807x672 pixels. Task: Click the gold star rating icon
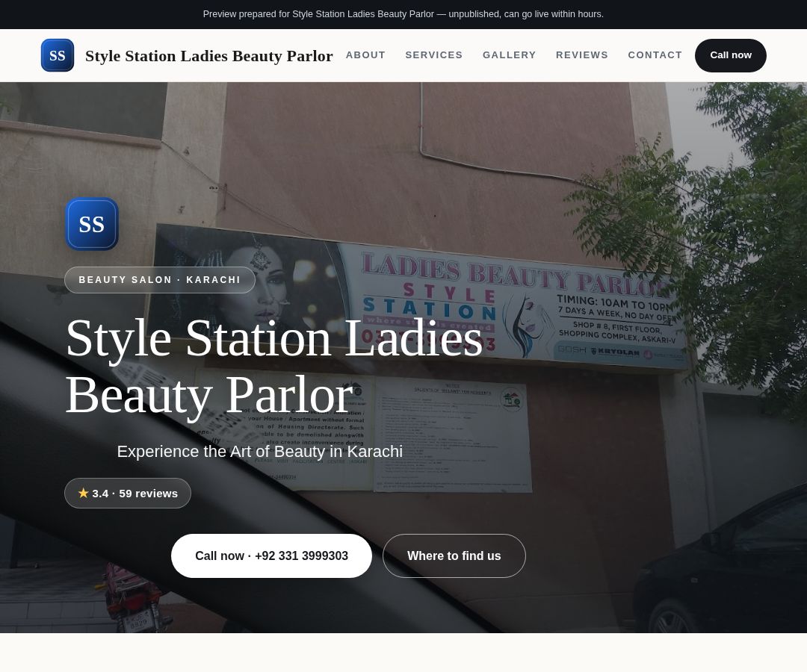click(84, 493)
